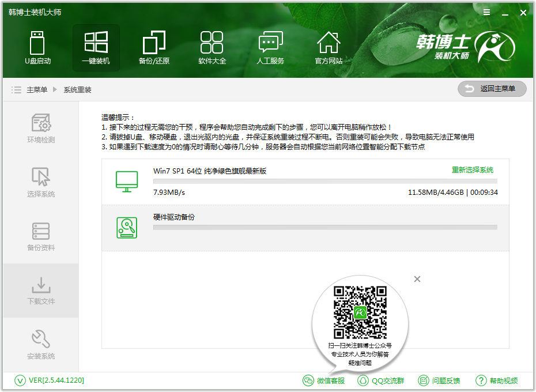The height and width of the screenshot is (392, 536).
Task: Select the 一键装机 tab icon
Action: (x=96, y=47)
